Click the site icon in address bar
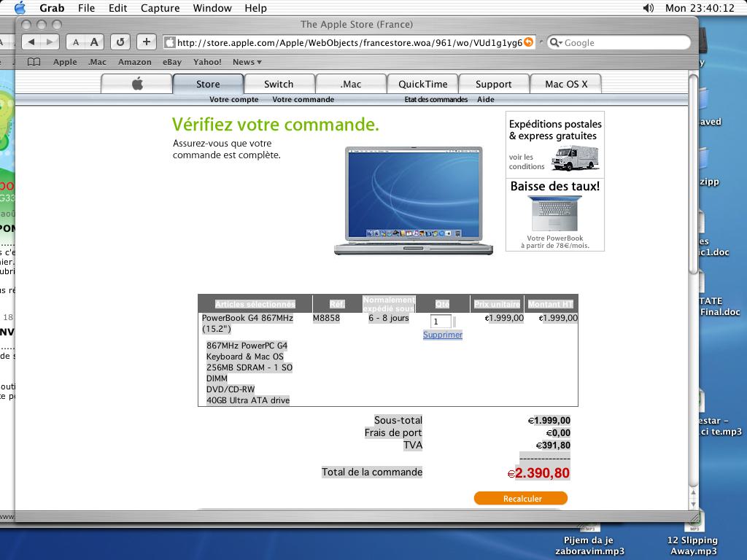Viewport: 747px width, 560px height. [169, 42]
